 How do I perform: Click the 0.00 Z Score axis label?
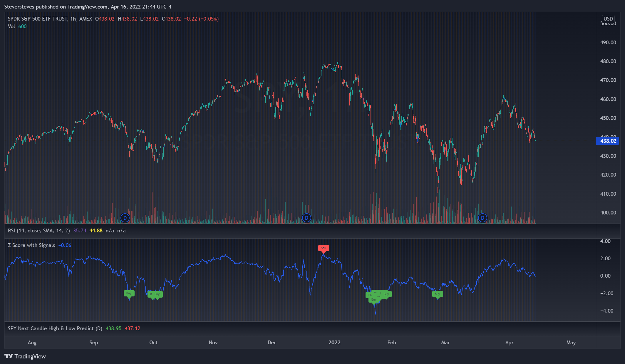(x=605, y=276)
